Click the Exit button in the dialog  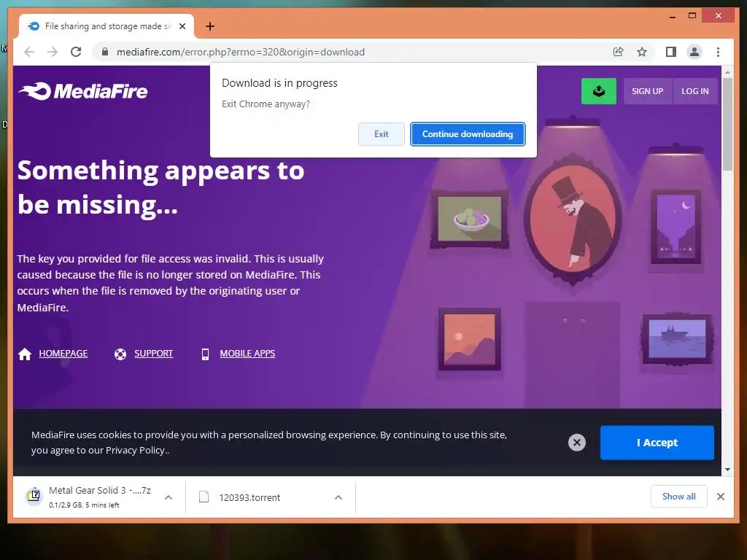point(381,134)
